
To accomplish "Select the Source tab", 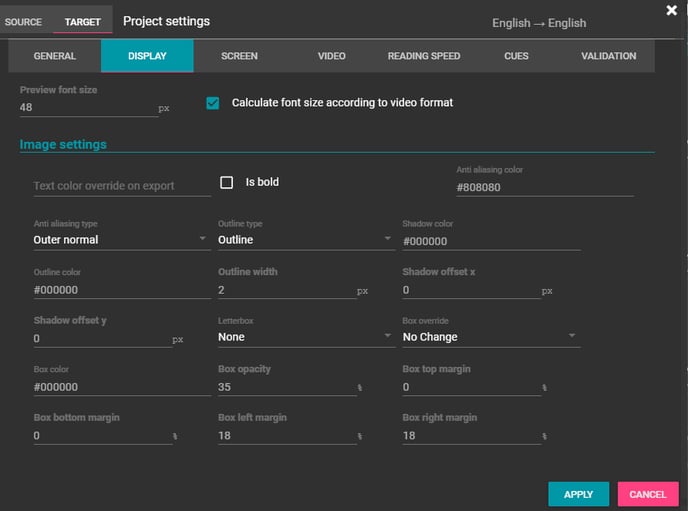I will [x=24, y=22].
